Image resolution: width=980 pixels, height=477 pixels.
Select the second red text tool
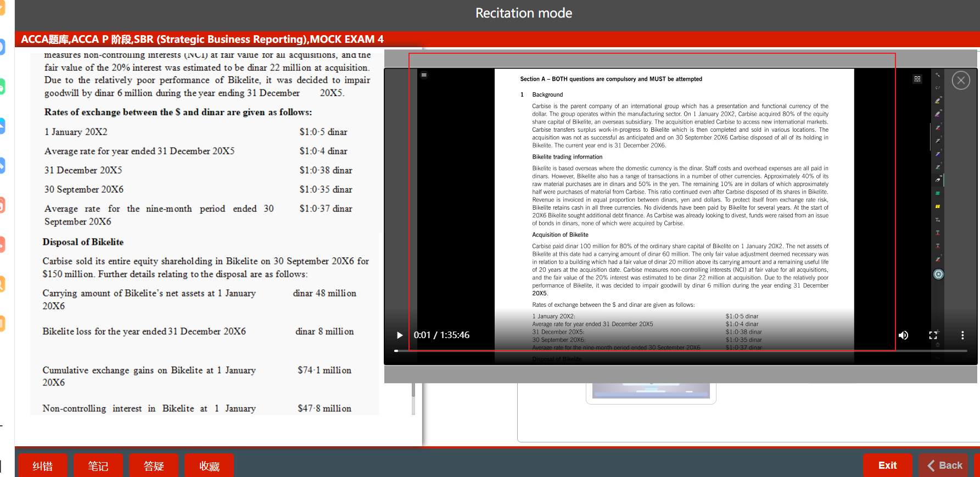938,246
